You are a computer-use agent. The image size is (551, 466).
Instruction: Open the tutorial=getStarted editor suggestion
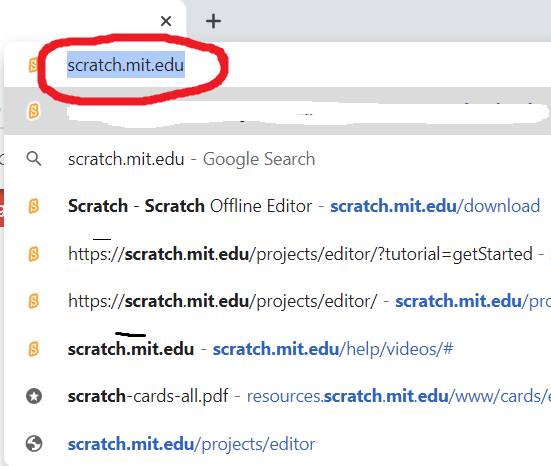coord(278,254)
